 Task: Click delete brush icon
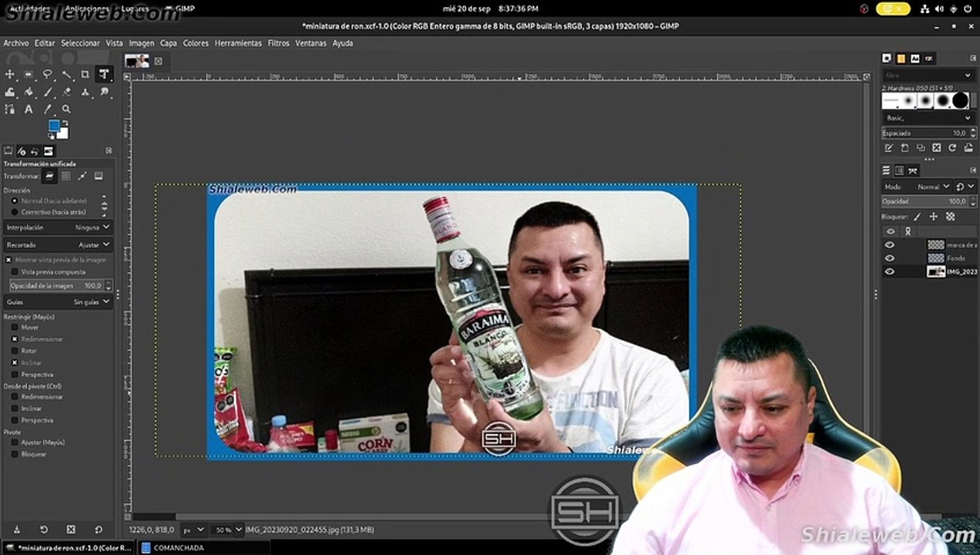936,147
